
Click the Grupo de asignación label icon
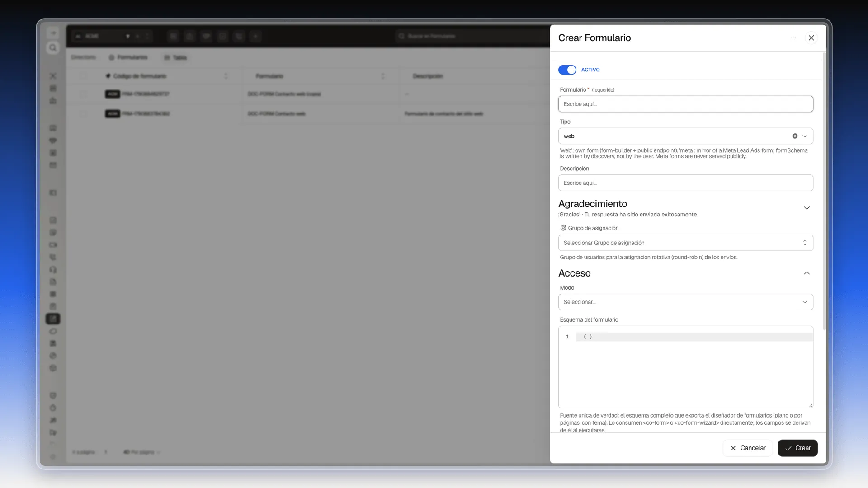click(x=563, y=228)
